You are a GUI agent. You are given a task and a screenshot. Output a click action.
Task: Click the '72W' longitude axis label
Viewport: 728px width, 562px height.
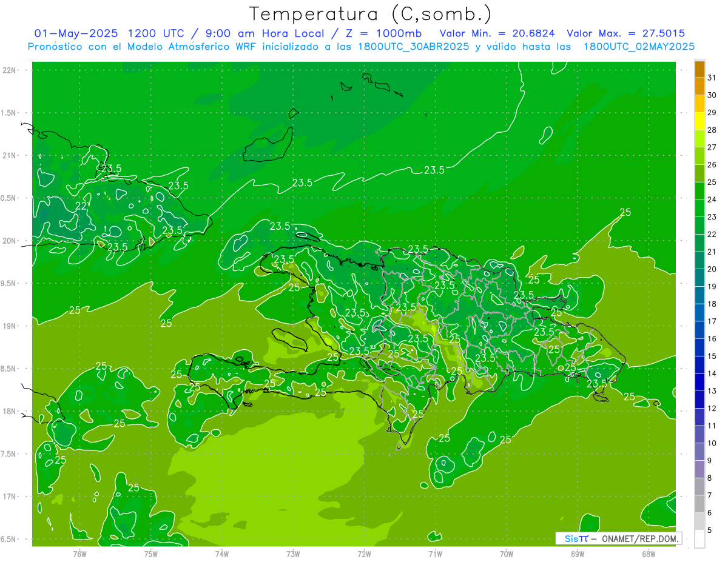(x=365, y=554)
